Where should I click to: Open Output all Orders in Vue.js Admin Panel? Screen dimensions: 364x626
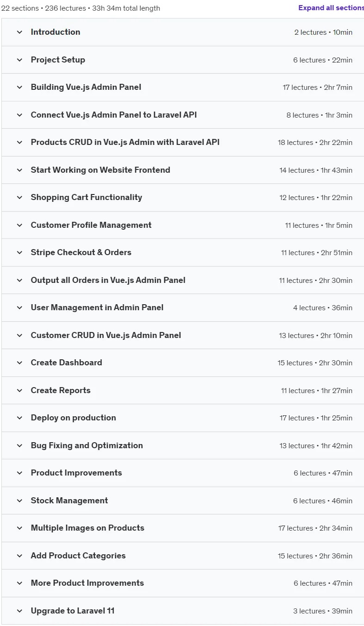pos(183,280)
